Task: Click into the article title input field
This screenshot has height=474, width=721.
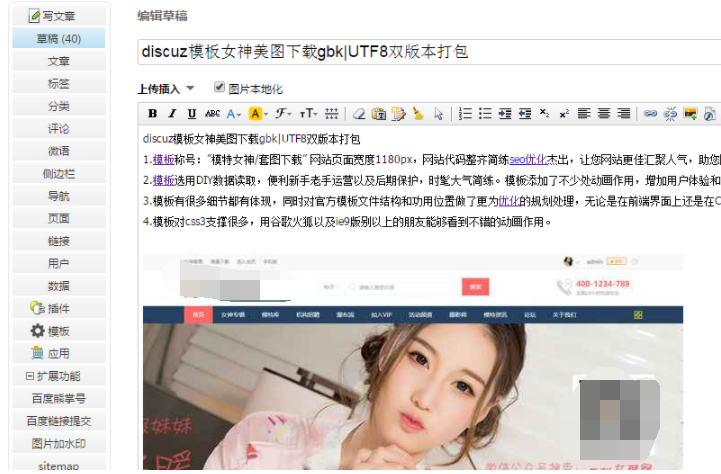Action: coord(429,52)
